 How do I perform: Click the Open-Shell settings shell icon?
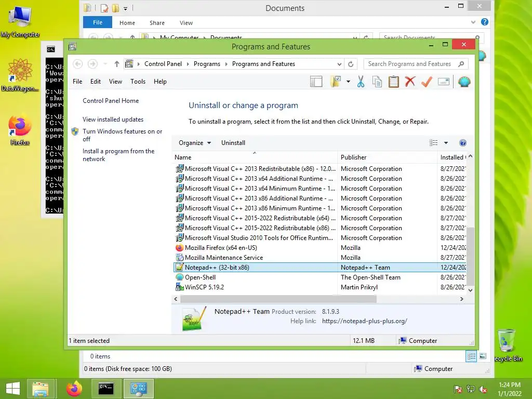(x=464, y=82)
